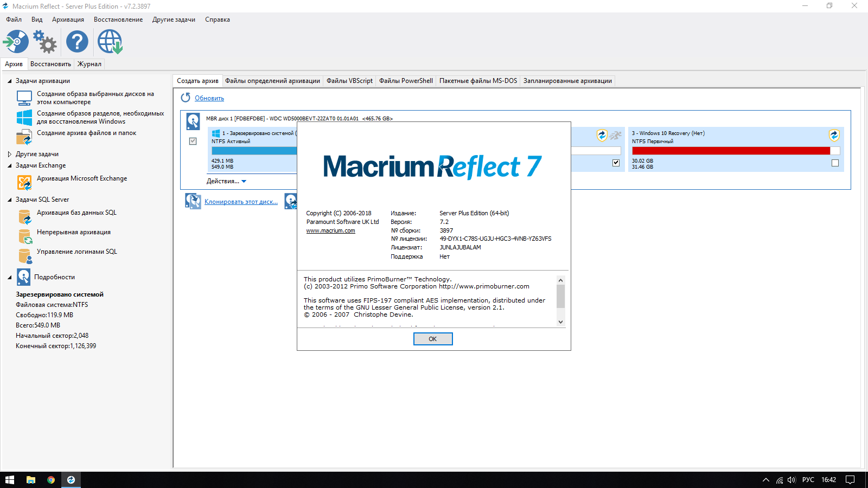This screenshot has height=488, width=868.
Task: Open the notification center icon
Action: point(850,480)
